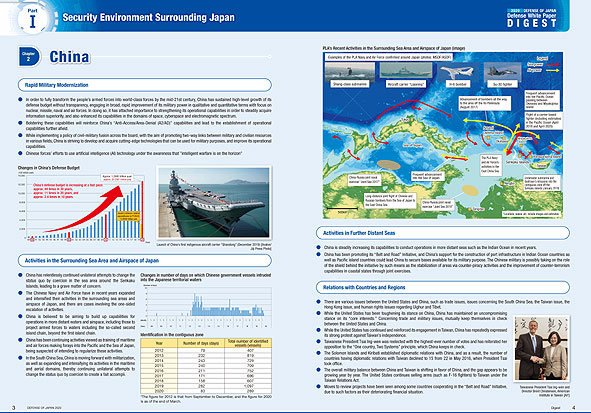Click the 'Examples of the PLA Navy and Air Force' banner
The image size is (591, 413).
coord(389,57)
